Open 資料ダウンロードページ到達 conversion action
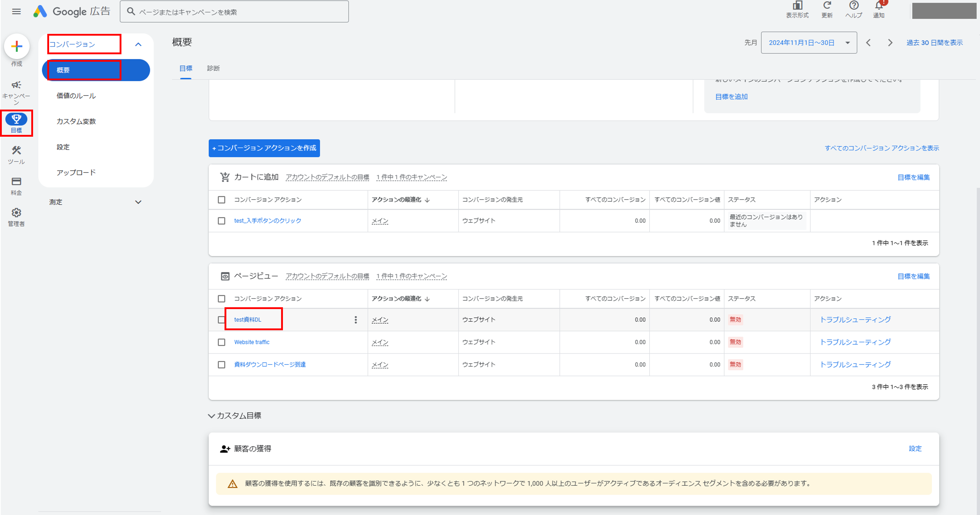The height and width of the screenshot is (515, 980). pos(270,365)
